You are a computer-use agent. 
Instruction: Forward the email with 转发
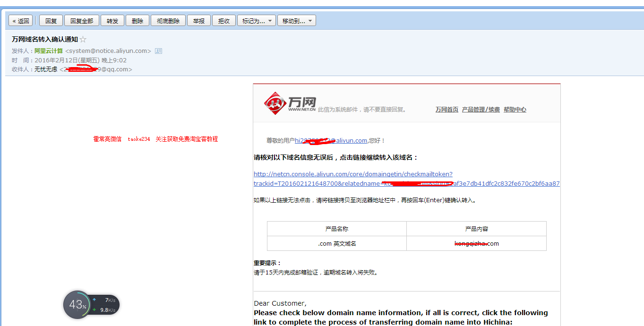pos(112,21)
